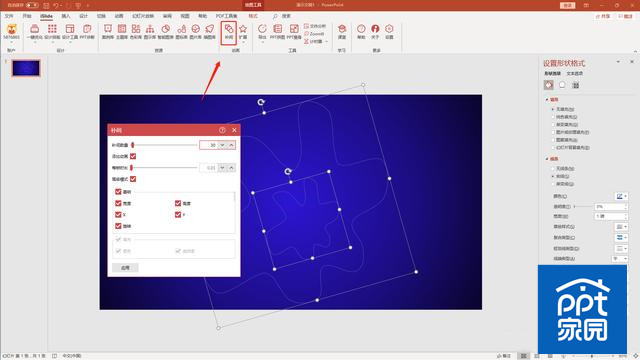Uncheck the checkbox above the 宽度 row in the tween dialog
640x360 pixels.
118,191
